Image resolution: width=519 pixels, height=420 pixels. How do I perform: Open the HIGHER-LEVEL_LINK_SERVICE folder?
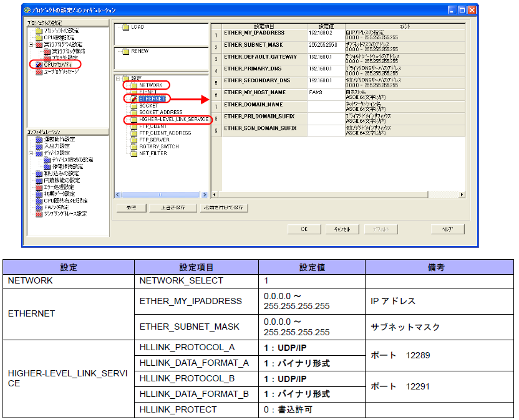[x=134, y=119]
